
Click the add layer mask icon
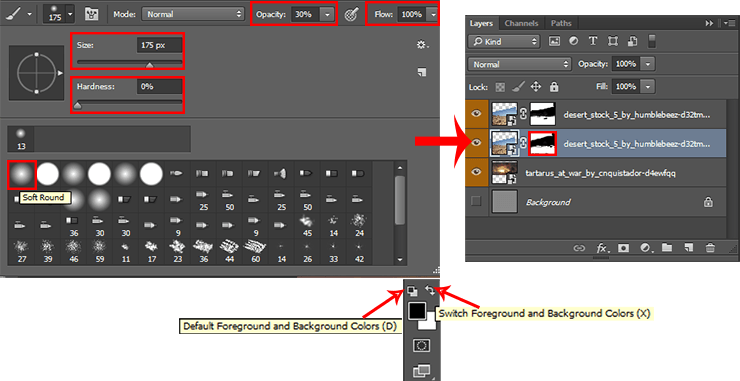pos(623,247)
